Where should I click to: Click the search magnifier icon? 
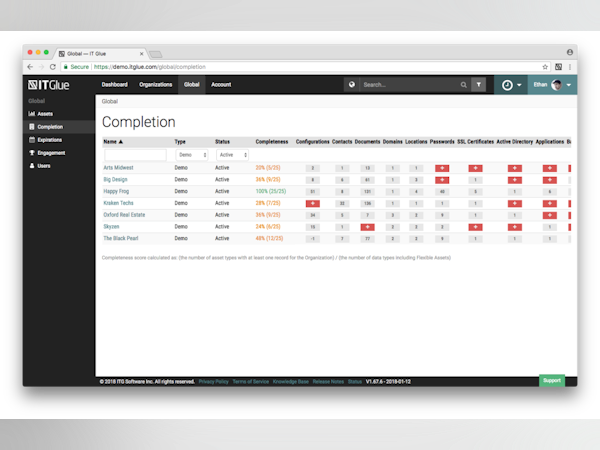tap(463, 85)
